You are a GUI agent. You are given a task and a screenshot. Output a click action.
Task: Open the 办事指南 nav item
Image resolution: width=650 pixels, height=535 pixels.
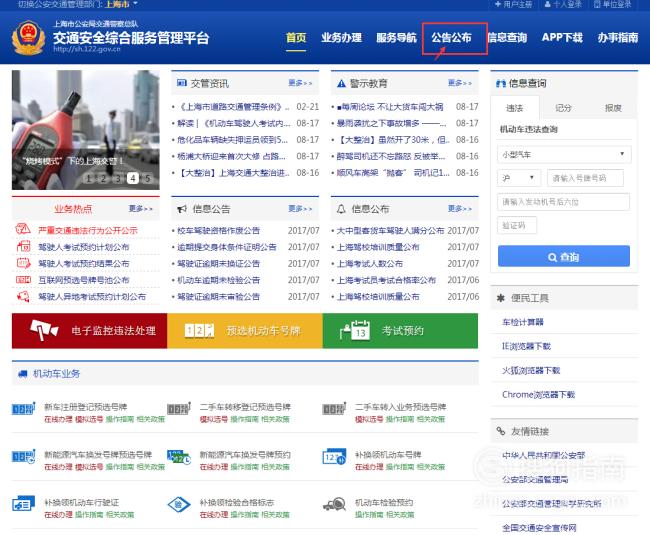pyautogui.click(x=618, y=38)
